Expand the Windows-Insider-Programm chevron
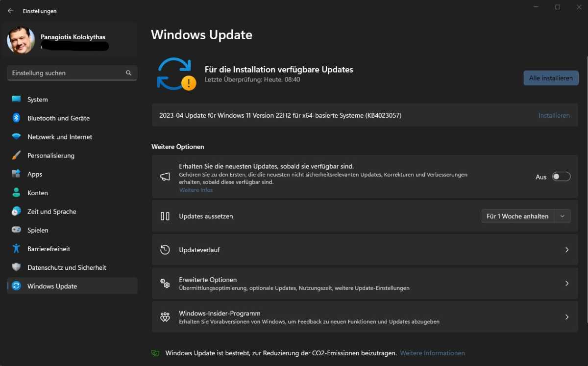 click(x=567, y=317)
